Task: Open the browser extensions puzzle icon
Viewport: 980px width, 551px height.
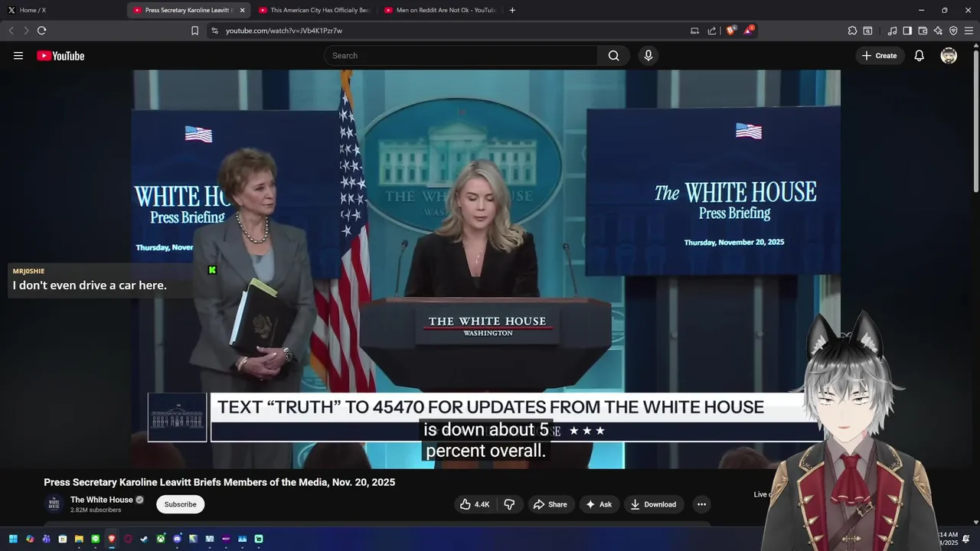Action: pos(852,31)
